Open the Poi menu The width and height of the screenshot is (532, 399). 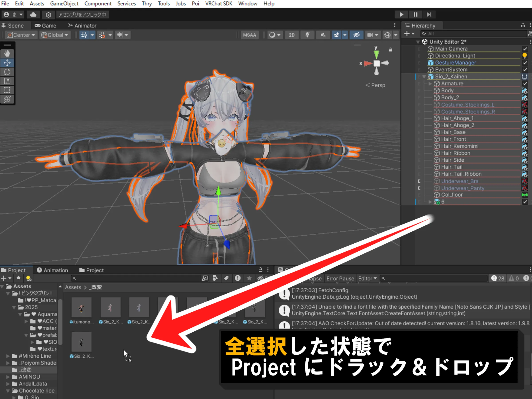point(195,4)
